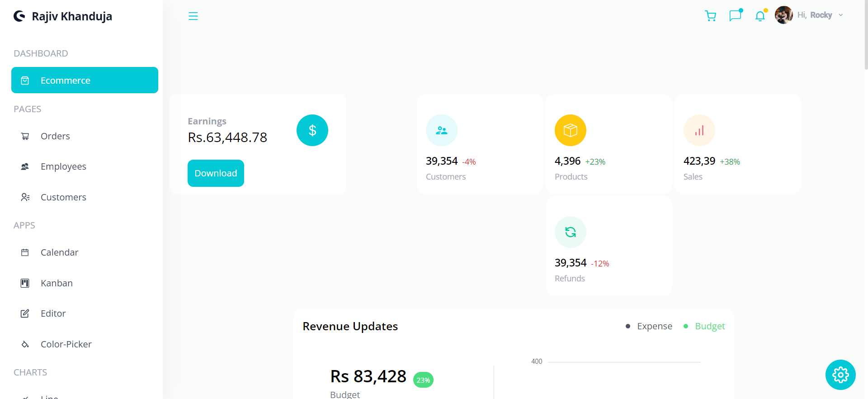Click the -4% customers percentage
This screenshot has width=868, height=399.
(x=469, y=162)
